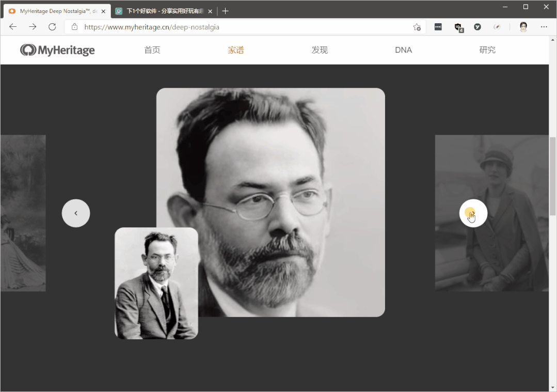
Task: Select the garden dress photo slide
Action: click(x=23, y=213)
